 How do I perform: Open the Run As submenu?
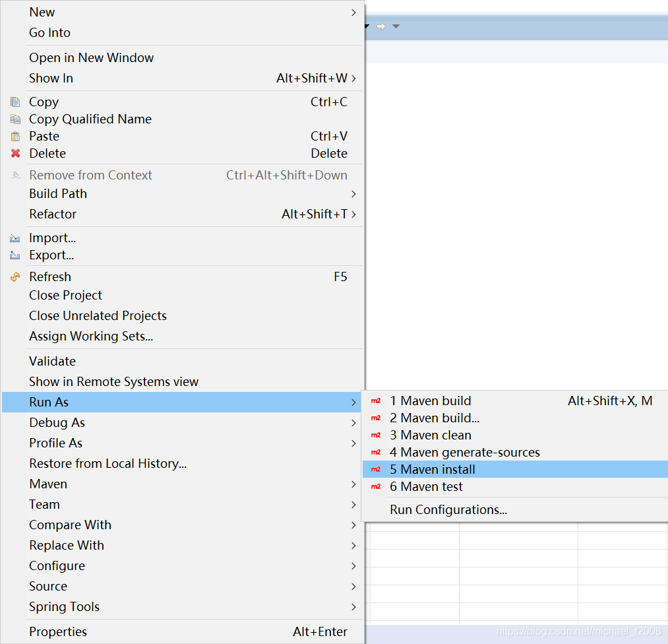pos(183,402)
